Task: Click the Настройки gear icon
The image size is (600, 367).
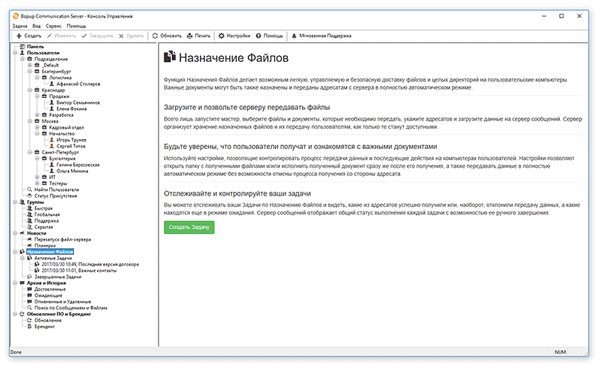Action: (221, 36)
